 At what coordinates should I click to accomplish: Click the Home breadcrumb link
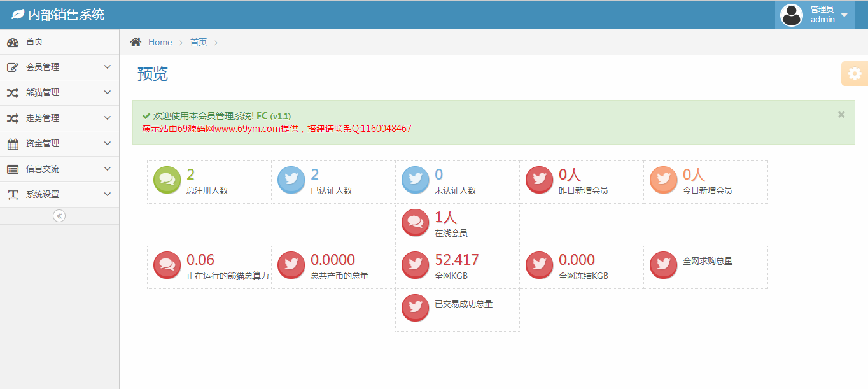coord(160,42)
